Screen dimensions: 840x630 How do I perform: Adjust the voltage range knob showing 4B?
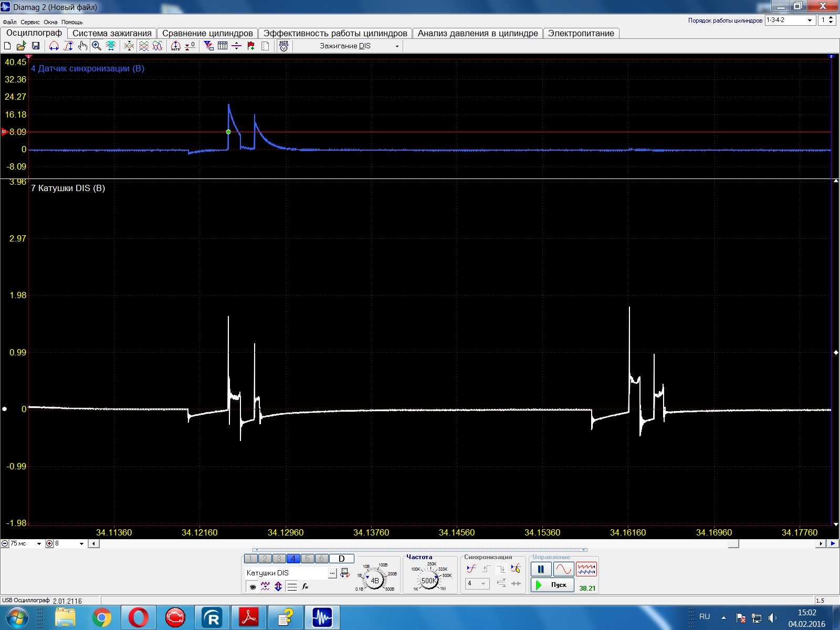tap(375, 580)
